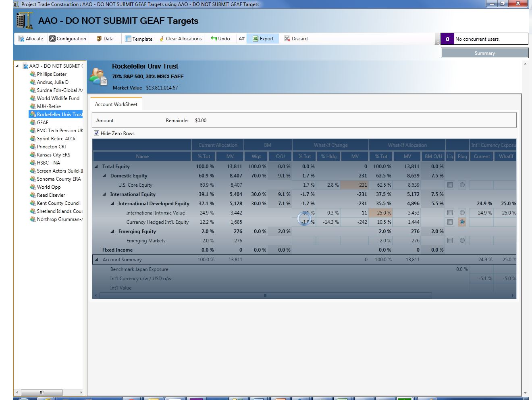Screen dimensions: 532x400
Task: Select the World Opp account
Action: (49, 187)
